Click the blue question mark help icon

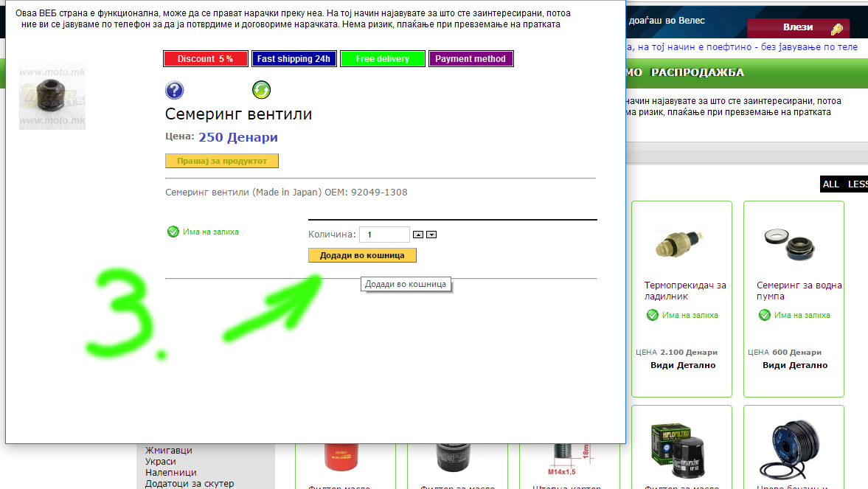[x=174, y=90]
